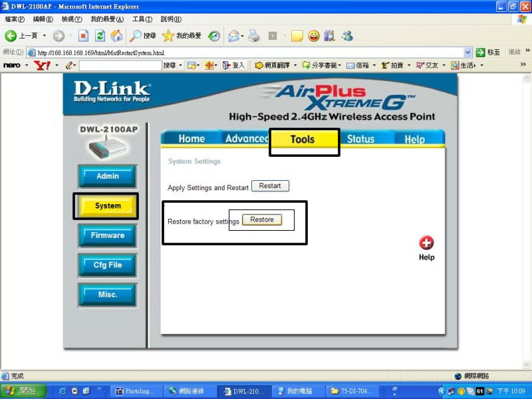532x399 pixels.
Task: Click the green Go arrow button
Action: (480, 53)
